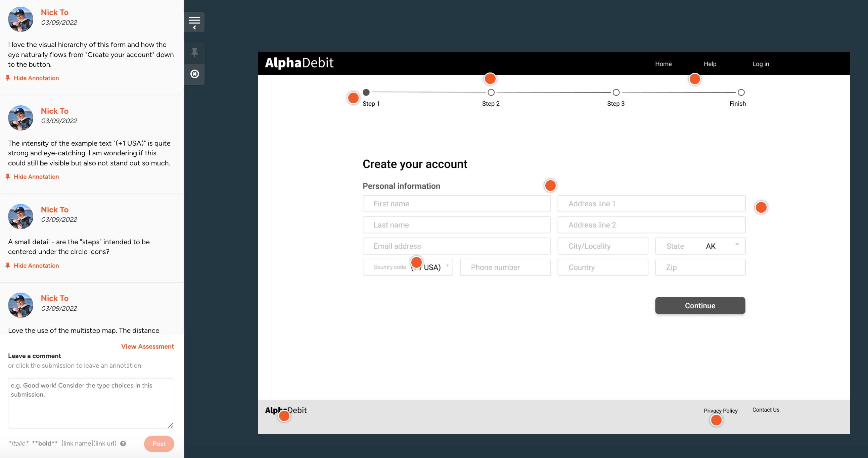Screen dimensions: 868x458
Task: Click Log in in the top navigation
Action: pos(761,64)
